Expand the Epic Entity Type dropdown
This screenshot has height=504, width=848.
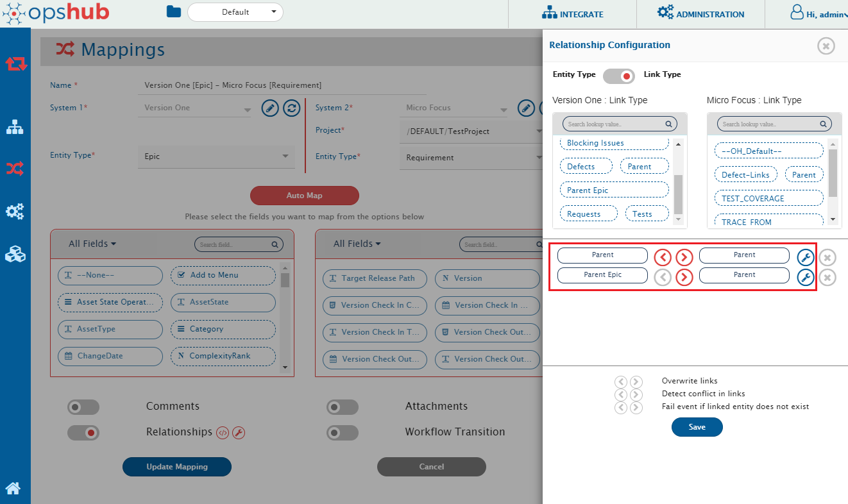(x=216, y=156)
